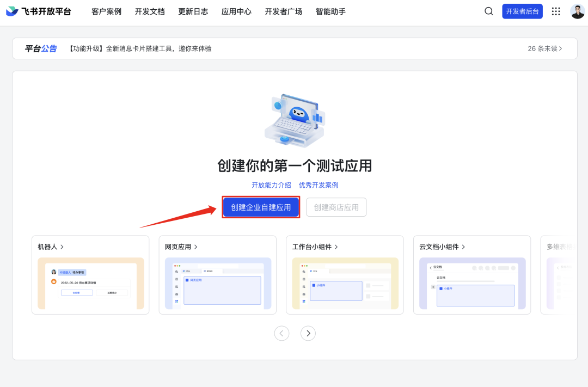588x387 pixels.
Task: Open 26 条未读 platform announcements
Action: click(545, 48)
